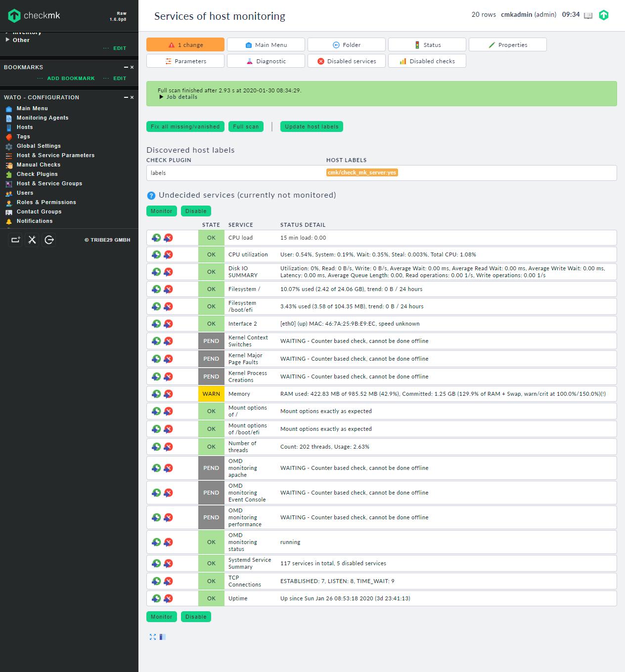Click logout icon in sidebar footer
This screenshot has height=672, width=625.
click(49, 240)
